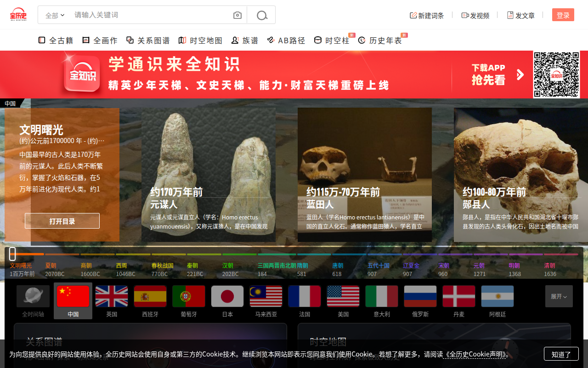The image size is (588, 368).
Task: Select the 法国 flag icon
Action: click(x=305, y=296)
